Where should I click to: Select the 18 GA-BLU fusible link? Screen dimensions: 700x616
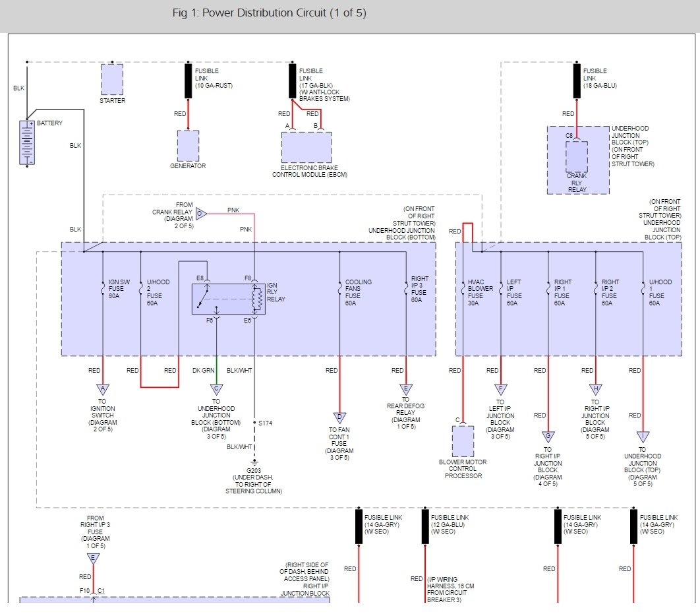coord(577,81)
